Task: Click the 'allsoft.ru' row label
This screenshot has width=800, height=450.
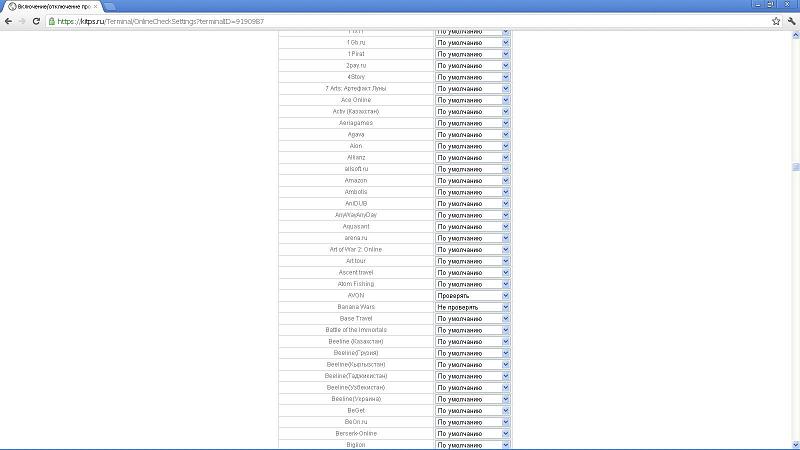Action: coord(356,169)
